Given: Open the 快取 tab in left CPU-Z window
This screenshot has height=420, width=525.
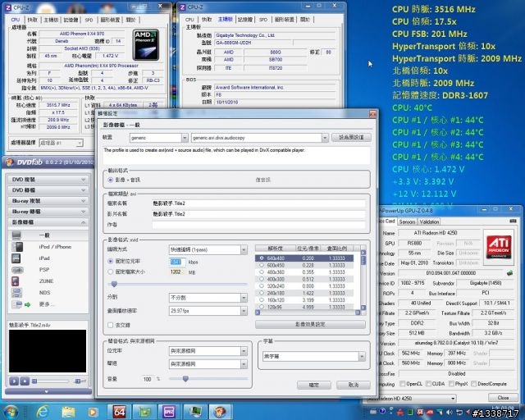Looking at the screenshot, I should pyautogui.click(x=33, y=20).
